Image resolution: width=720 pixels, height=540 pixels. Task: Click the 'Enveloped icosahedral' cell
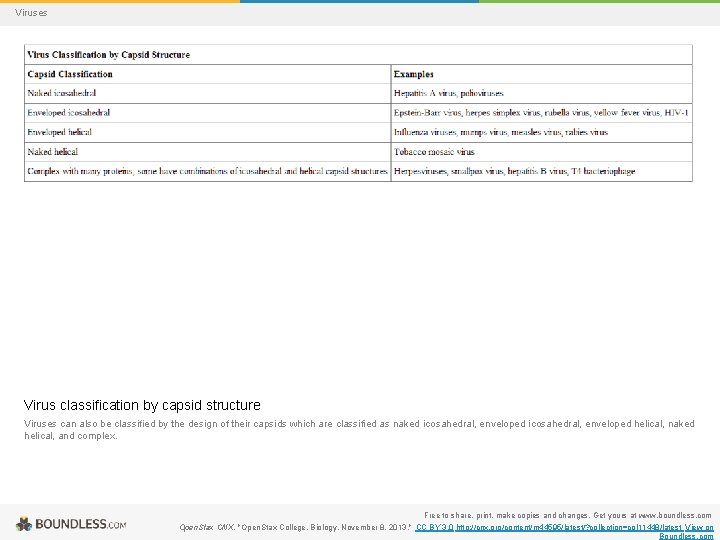point(208,112)
